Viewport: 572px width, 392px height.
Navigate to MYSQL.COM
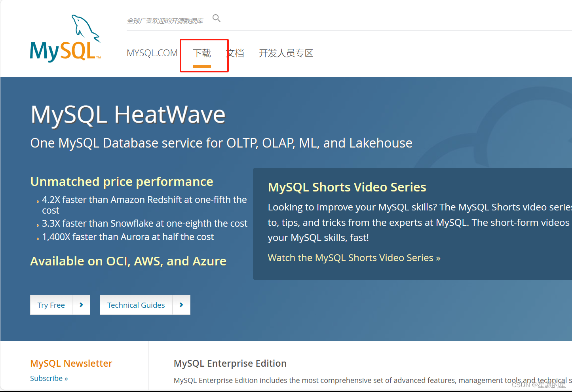click(152, 52)
